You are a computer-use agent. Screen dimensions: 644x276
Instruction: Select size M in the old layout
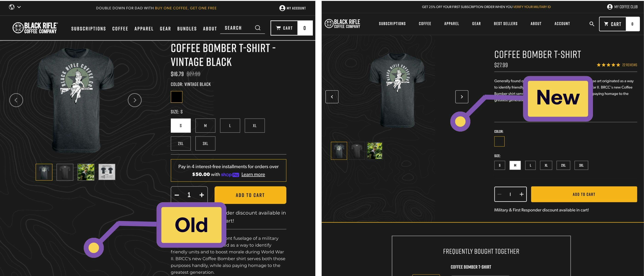pos(205,126)
